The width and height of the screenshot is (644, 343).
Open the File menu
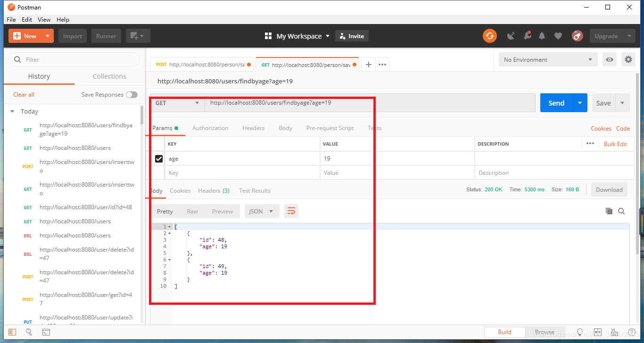tap(11, 19)
